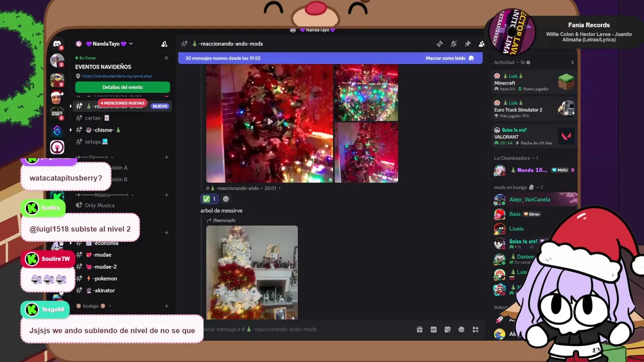Open the purple circle server icon
The image size is (644, 362).
pyautogui.click(x=57, y=147)
